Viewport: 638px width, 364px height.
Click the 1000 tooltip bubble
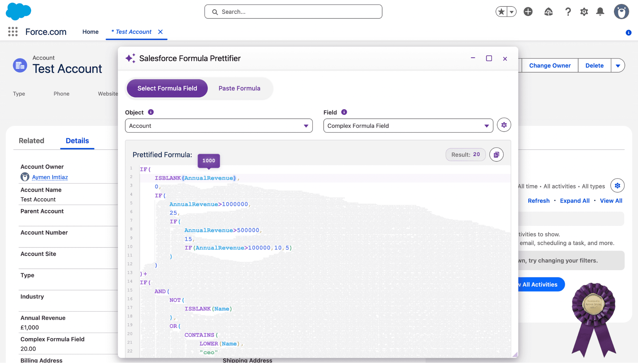pyautogui.click(x=209, y=161)
